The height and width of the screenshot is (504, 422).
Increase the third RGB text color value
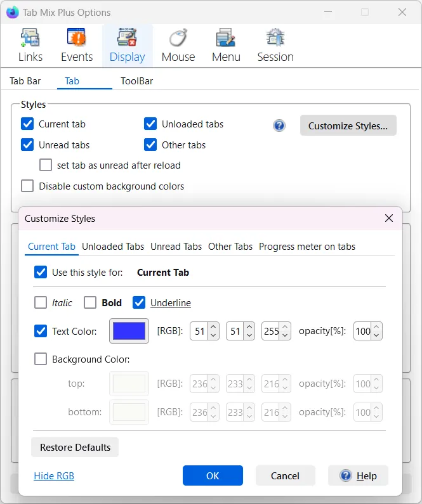tap(286, 327)
